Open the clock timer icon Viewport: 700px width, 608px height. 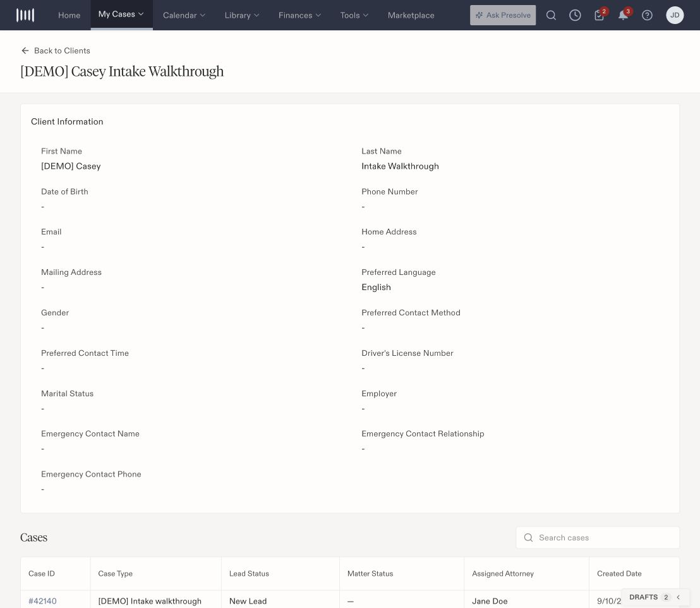(x=575, y=15)
